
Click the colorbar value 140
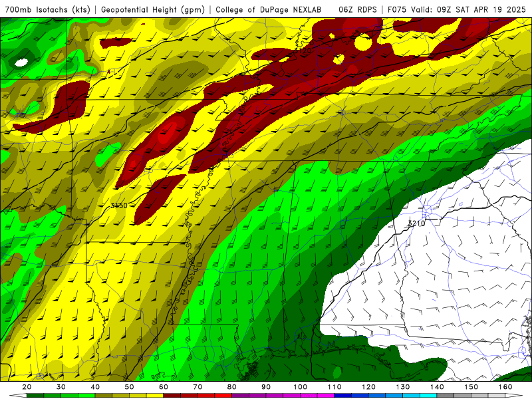point(437,387)
